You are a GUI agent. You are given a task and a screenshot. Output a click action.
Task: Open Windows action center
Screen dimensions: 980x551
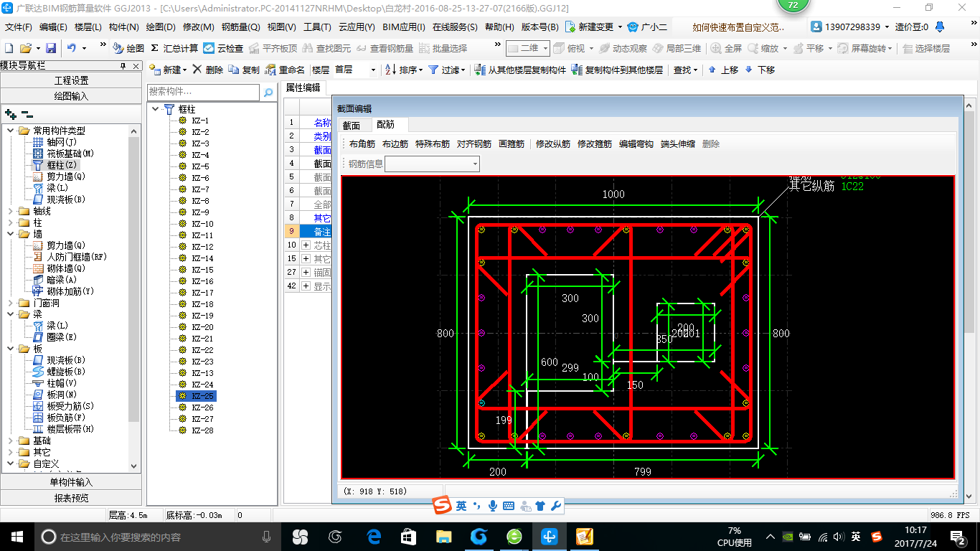click(958, 537)
